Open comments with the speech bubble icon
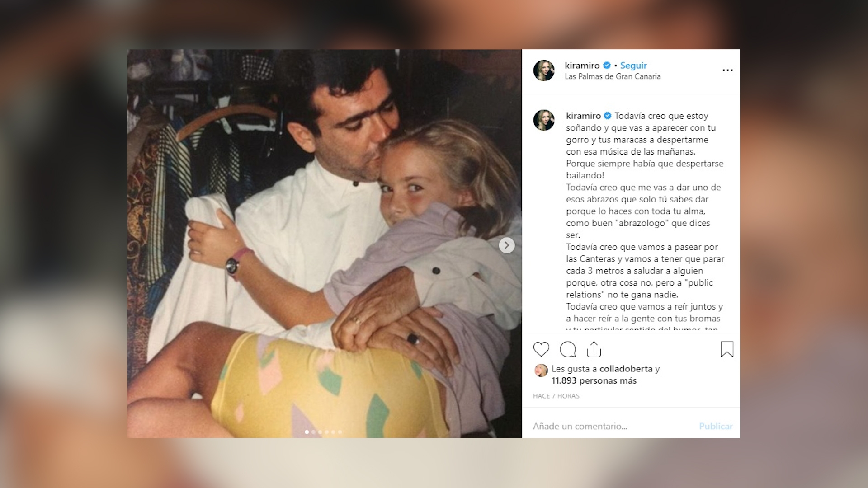Viewport: 868px width, 488px height. [568, 349]
